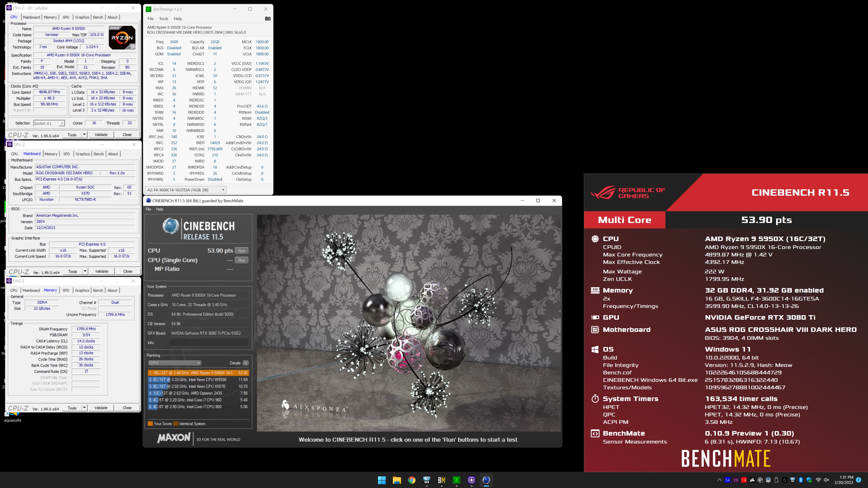Open the Cinebench Help menu
The image size is (868, 488).
[x=159, y=209]
